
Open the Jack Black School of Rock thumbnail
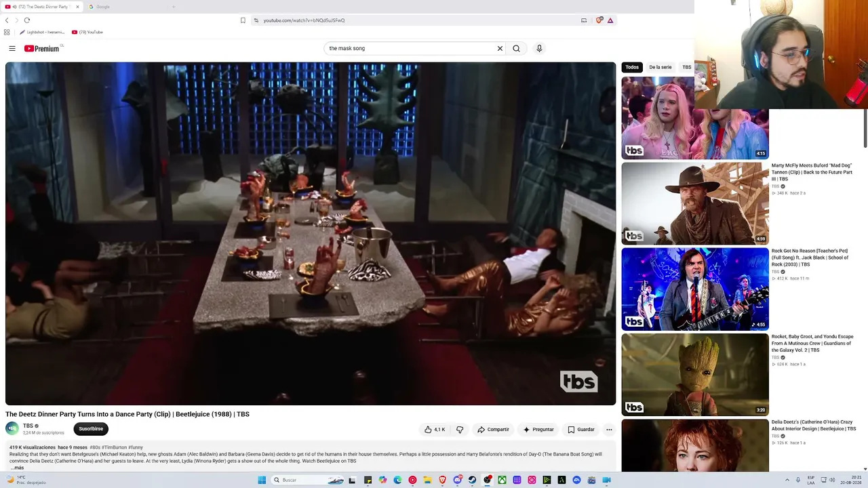695,289
